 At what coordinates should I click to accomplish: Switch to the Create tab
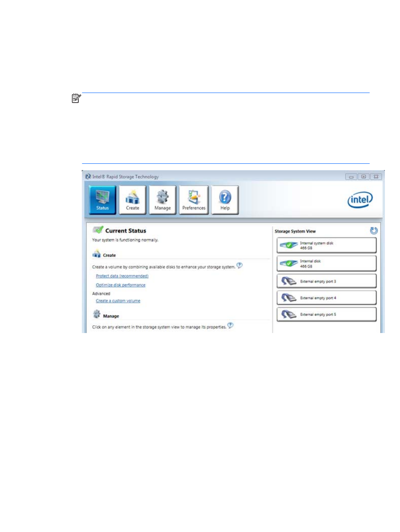[132, 200]
